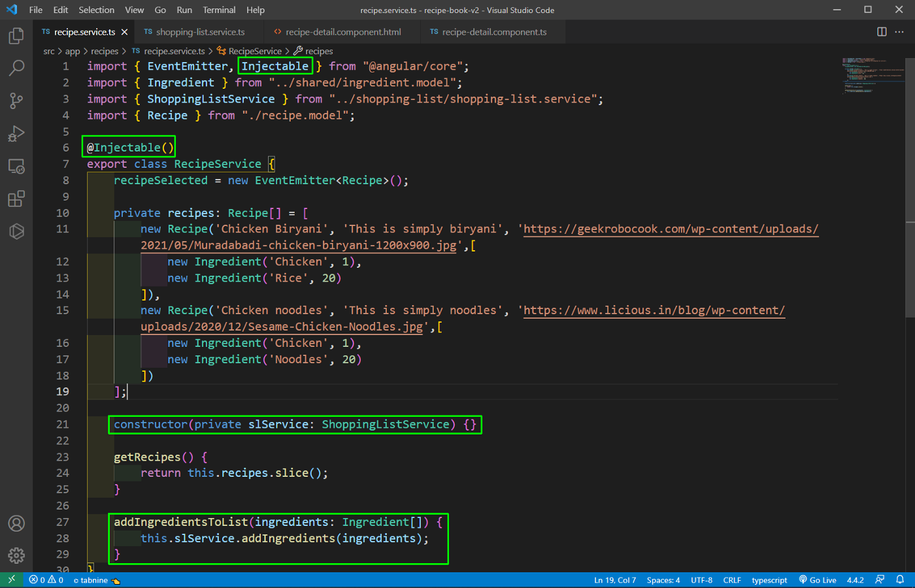Click the recipes folder breadcrumb

105,51
